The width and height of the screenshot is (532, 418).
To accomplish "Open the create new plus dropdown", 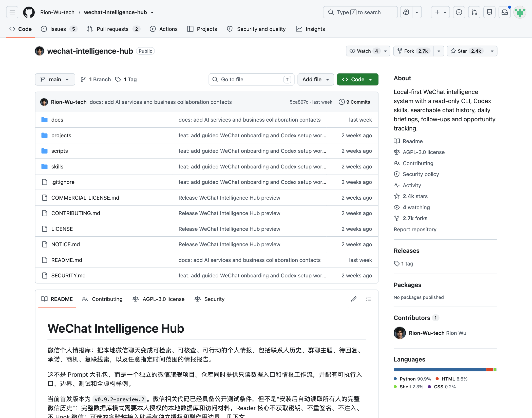I will (441, 12).
